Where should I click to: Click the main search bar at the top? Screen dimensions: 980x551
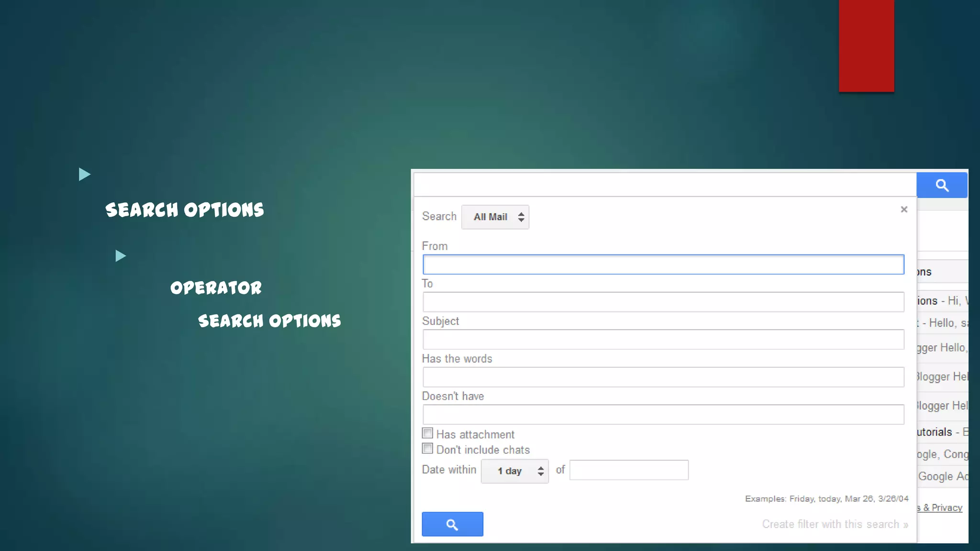[664, 185]
